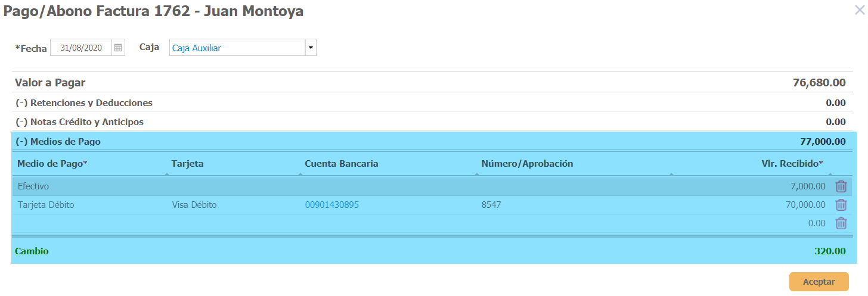Click the Tarjeta column header

187,164
